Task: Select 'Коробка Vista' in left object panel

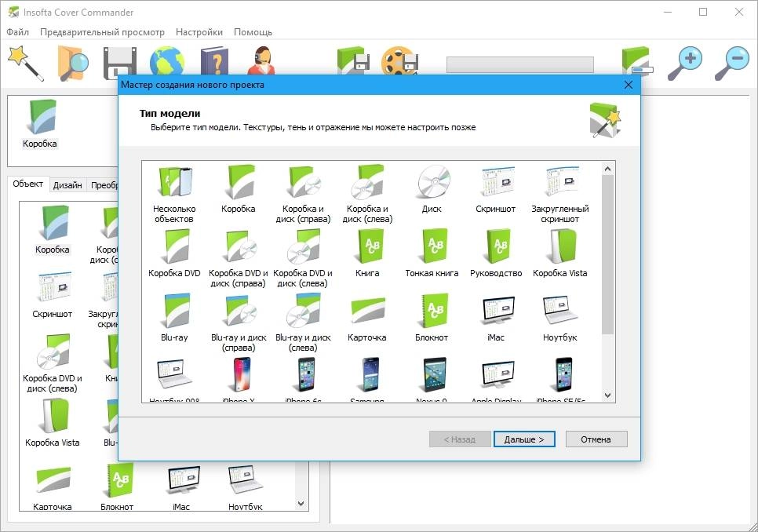Action: 53,423
